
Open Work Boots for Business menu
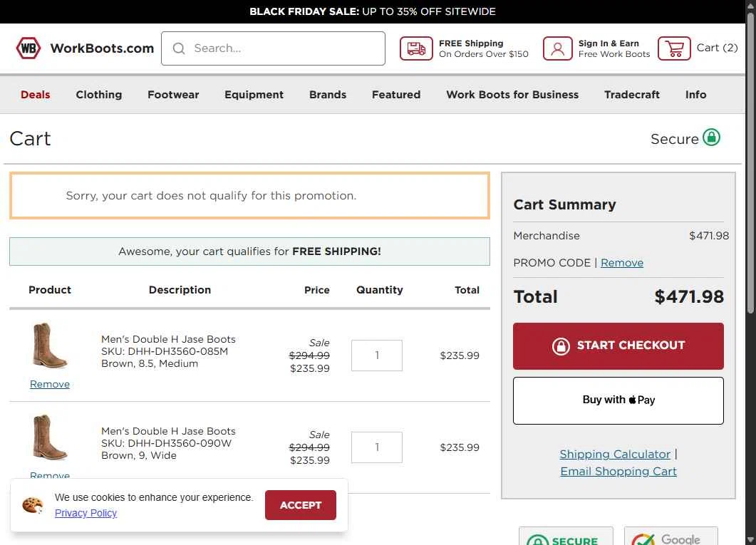pos(512,95)
